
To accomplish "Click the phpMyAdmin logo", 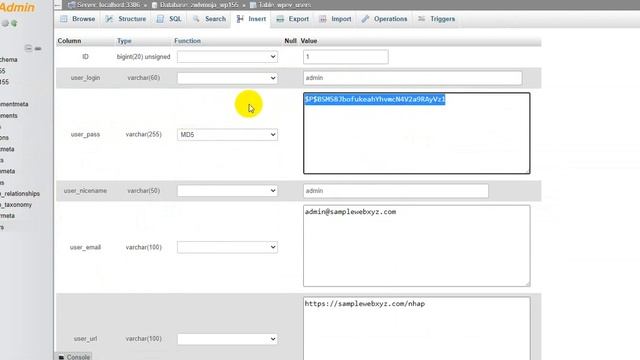I will [17, 7].
